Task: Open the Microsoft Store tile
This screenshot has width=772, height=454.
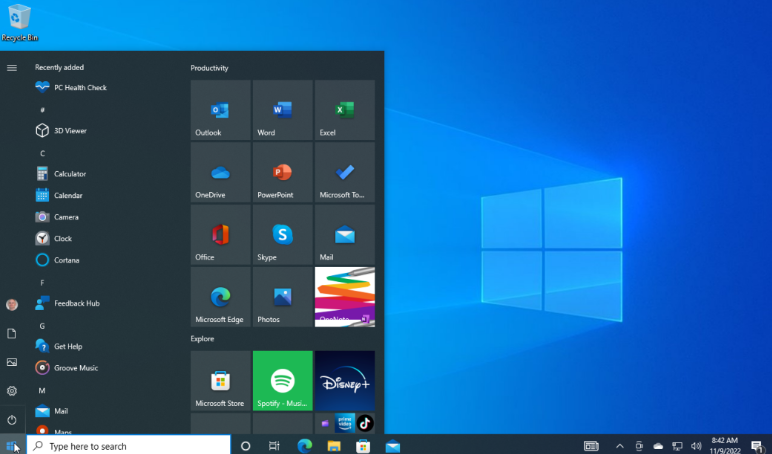Action: pos(221,381)
